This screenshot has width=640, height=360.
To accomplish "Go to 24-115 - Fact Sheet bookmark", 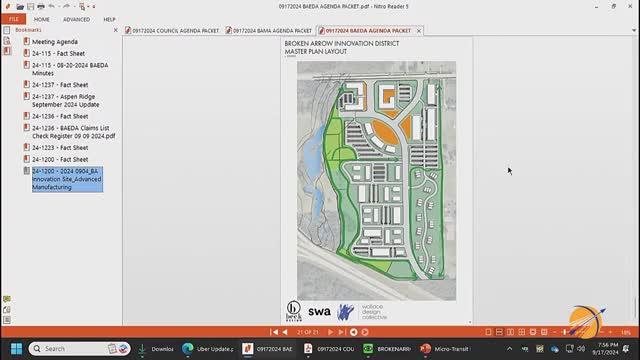I will pos(58,53).
